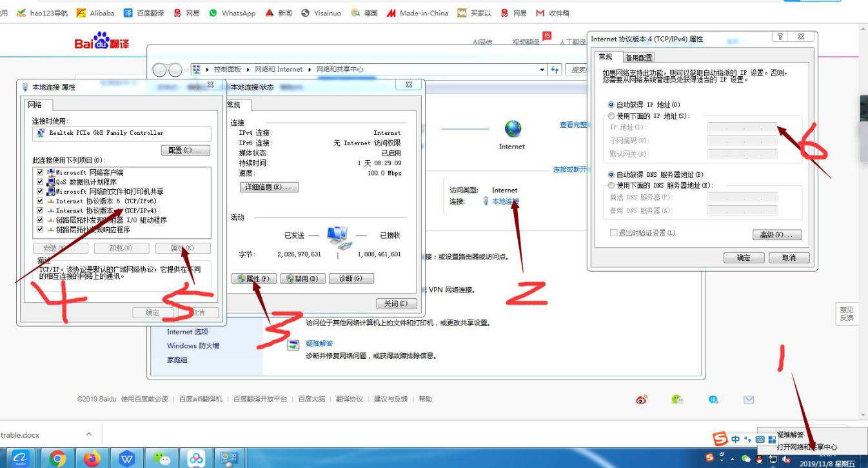Toggle the 链路层拓扑发现响应程序 checkbox

(x=40, y=229)
